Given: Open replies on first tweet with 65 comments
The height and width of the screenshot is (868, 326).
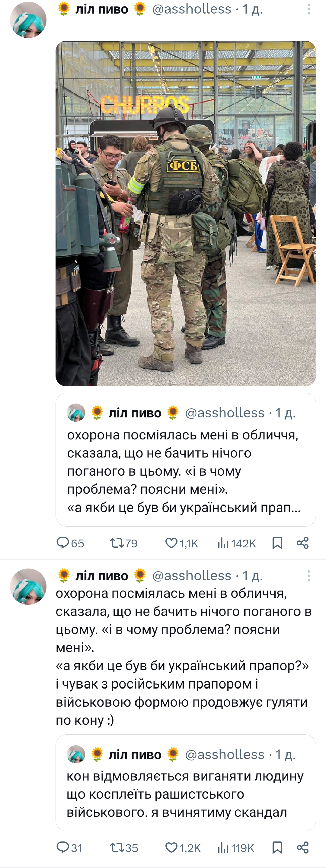Looking at the screenshot, I should coord(70,543).
